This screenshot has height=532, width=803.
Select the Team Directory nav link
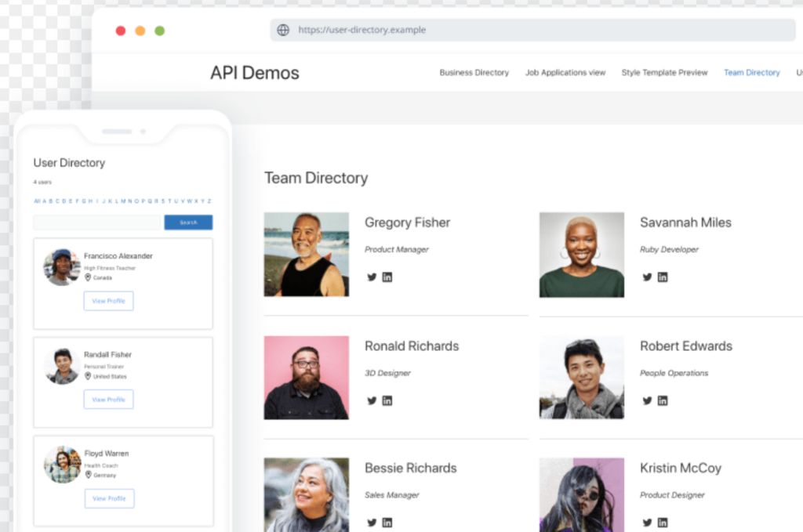[751, 73]
